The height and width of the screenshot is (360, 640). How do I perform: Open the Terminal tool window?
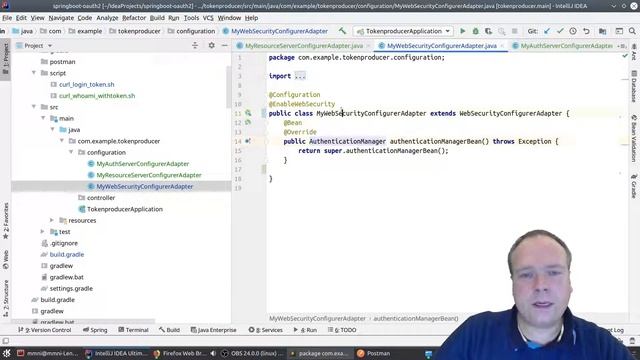[133, 330]
